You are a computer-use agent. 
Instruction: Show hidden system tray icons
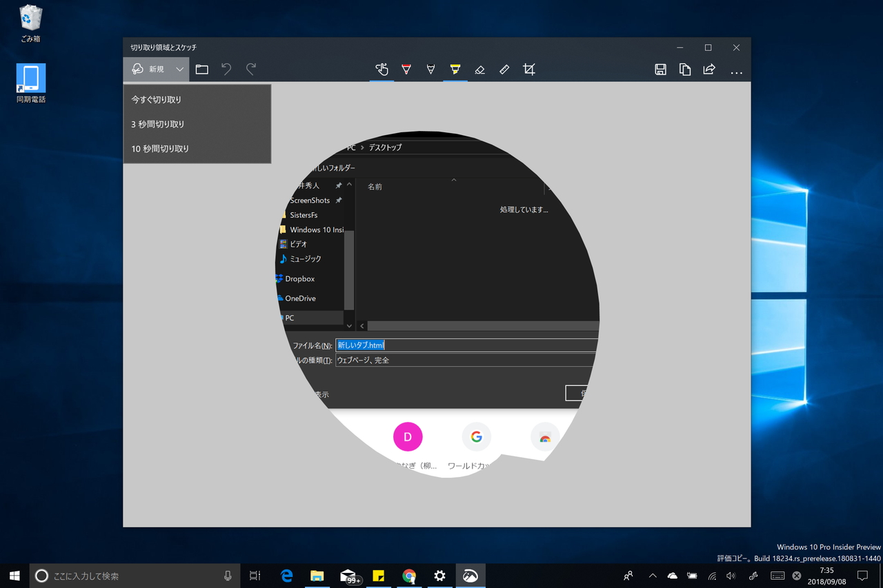click(653, 576)
